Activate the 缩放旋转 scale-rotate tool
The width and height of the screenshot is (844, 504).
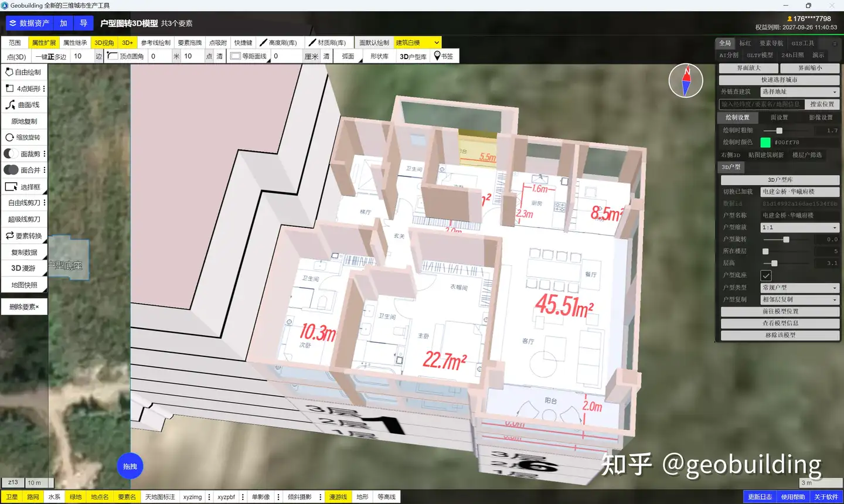click(x=24, y=137)
